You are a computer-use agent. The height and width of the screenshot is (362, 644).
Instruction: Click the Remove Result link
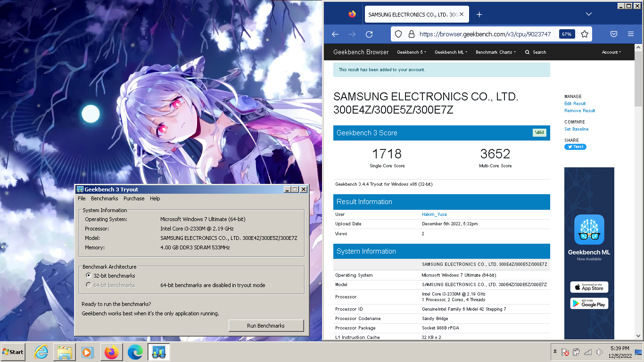pos(580,111)
